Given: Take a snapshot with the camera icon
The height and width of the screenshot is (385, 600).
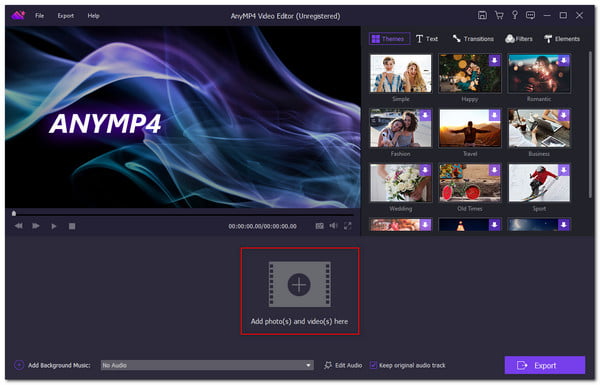Looking at the screenshot, I should pos(320,226).
